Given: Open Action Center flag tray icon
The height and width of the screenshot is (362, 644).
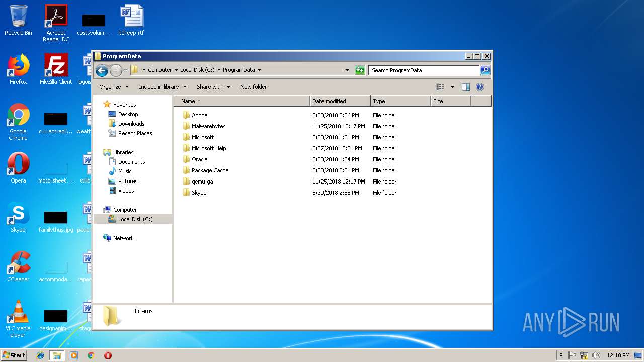Looking at the screenshot, I should tap(572, 355).
